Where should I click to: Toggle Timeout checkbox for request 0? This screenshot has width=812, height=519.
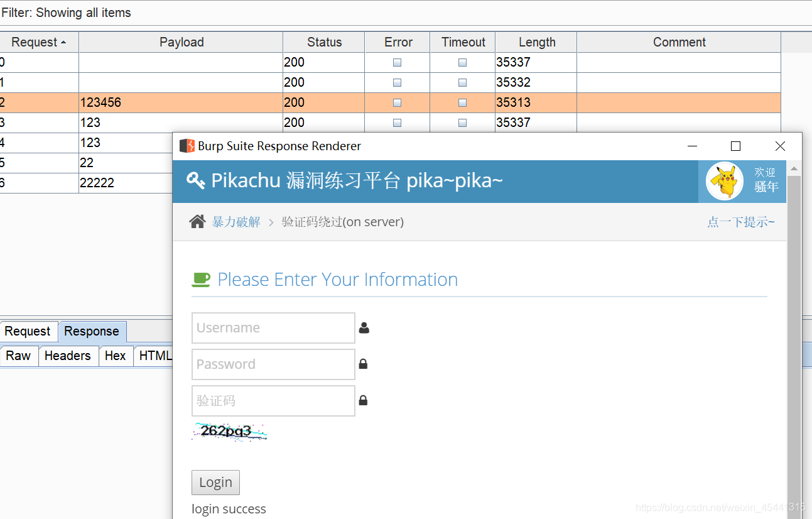click(x=462, y=62)
